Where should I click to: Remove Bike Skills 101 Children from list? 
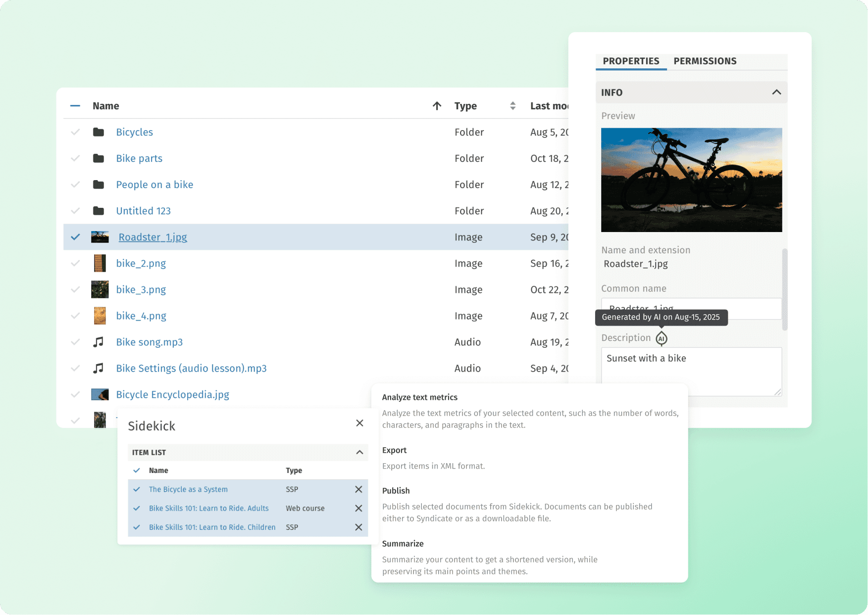pyautogui.click(x=358, y=527)
